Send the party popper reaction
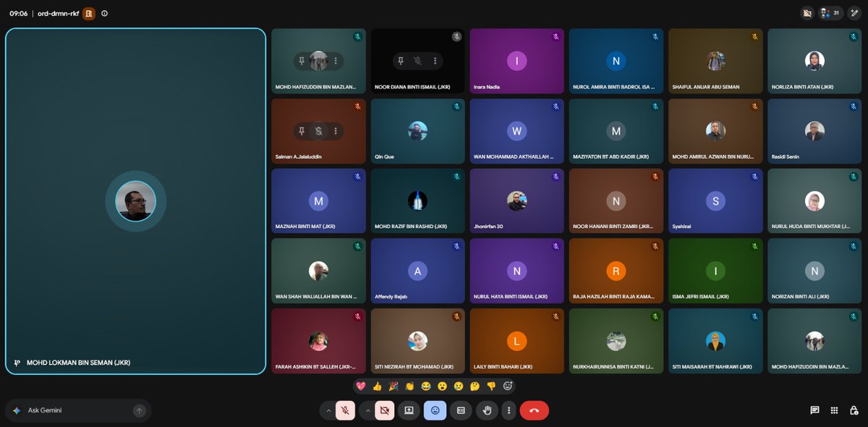The image size is (868, 427). [394, 386]
